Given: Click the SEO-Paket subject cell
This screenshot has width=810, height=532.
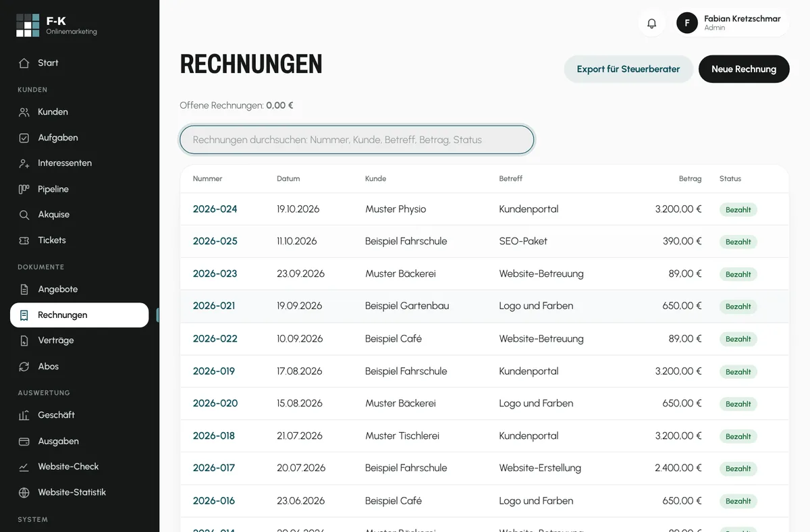Looking at the screenshot, I should point(524,242).
